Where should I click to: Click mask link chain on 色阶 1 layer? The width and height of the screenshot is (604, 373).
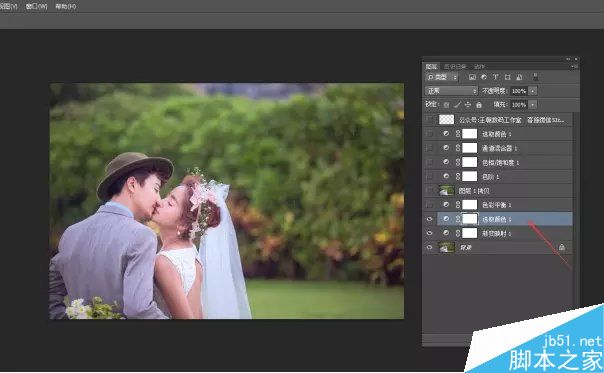coord(458,176)
